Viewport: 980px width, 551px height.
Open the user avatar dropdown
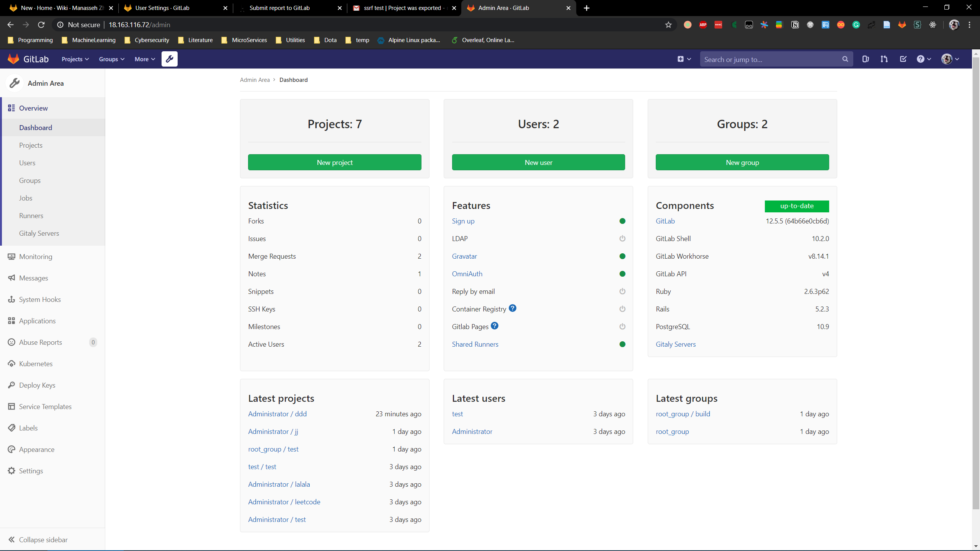click(x=951, y=59)
